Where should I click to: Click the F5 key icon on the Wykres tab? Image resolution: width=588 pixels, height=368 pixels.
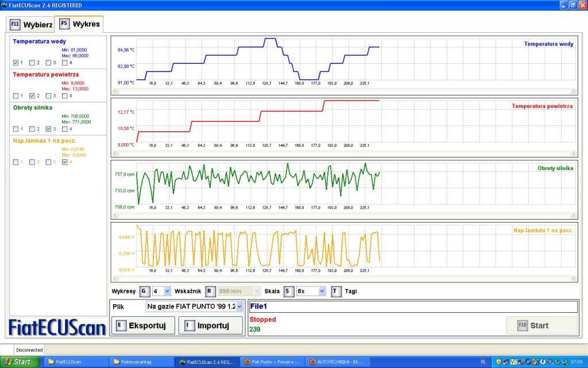64,24
